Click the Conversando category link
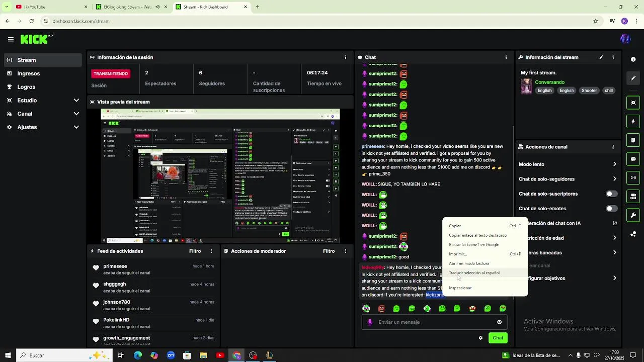Viewport: 644px width, 362px height. click(549, 82)
